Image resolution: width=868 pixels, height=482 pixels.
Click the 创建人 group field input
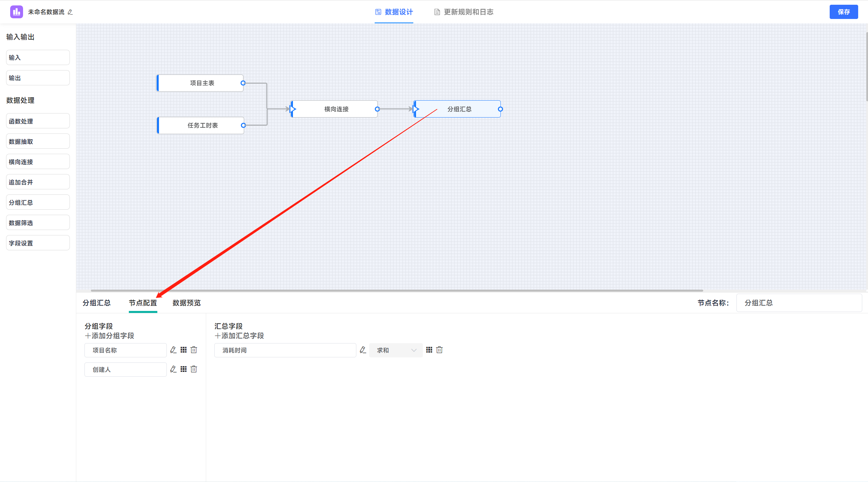tap(125, 370)
